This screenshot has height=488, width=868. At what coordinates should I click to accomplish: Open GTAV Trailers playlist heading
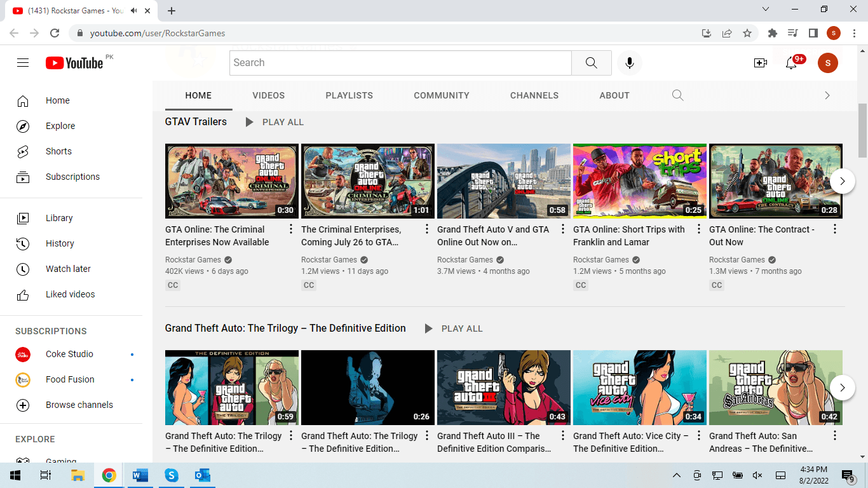(196, 121)
